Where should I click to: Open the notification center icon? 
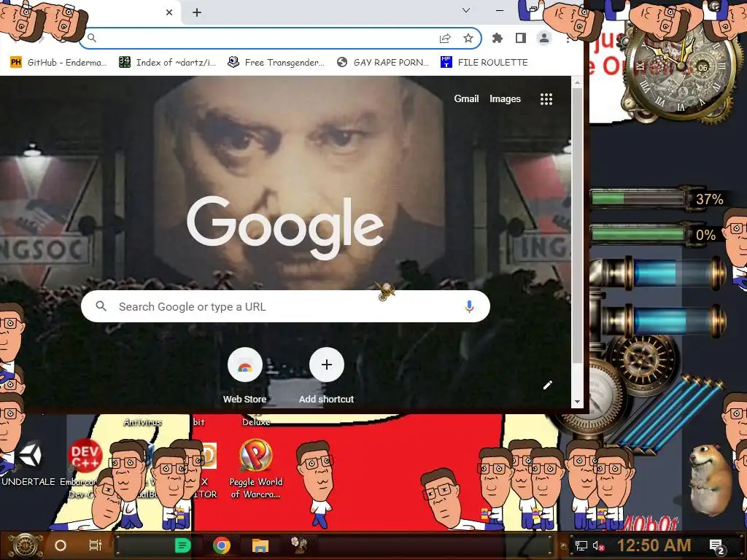click(716, 546)
